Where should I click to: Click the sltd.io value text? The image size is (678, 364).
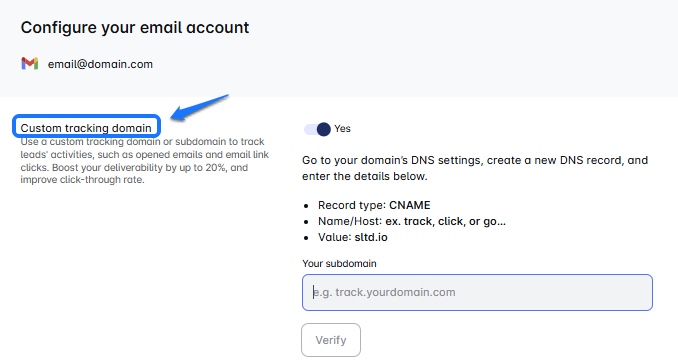(371, 237)
